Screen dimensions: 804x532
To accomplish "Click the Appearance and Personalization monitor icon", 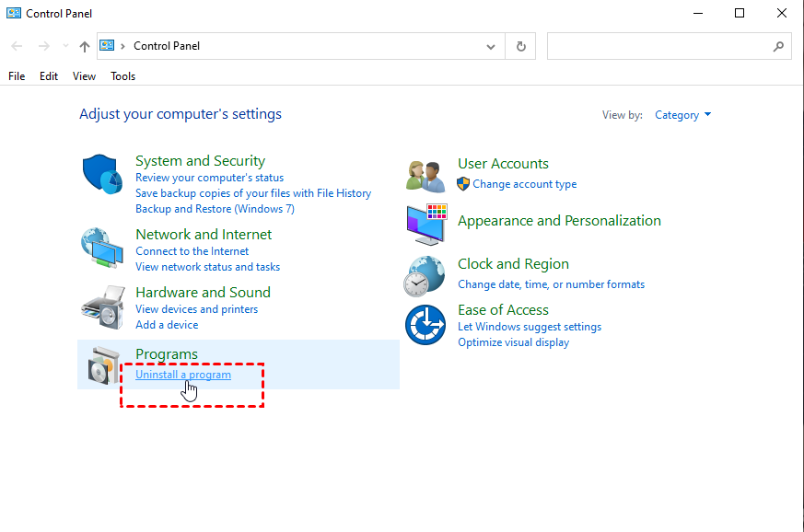I will 425,223.
